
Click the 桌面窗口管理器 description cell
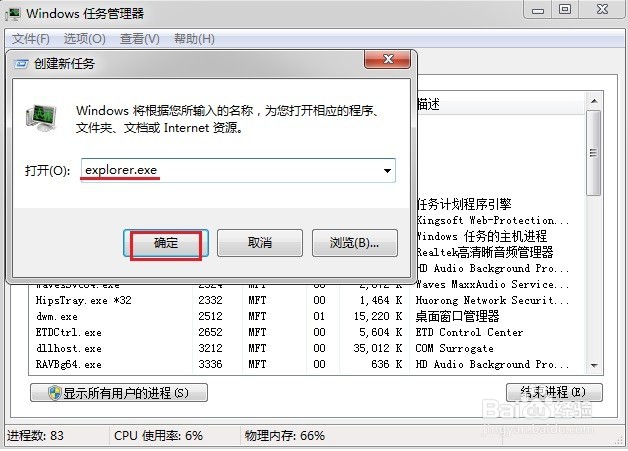click(457, 316)
